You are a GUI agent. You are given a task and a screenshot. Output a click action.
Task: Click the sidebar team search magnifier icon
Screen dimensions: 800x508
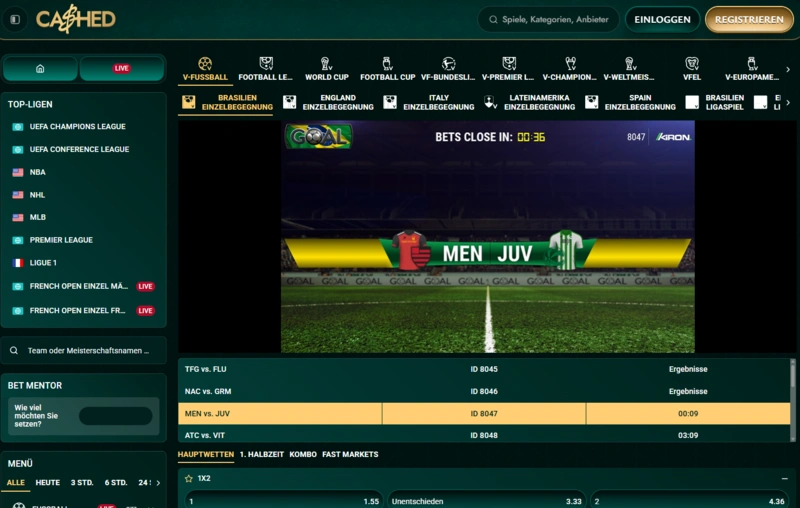(x=14, y=350)
